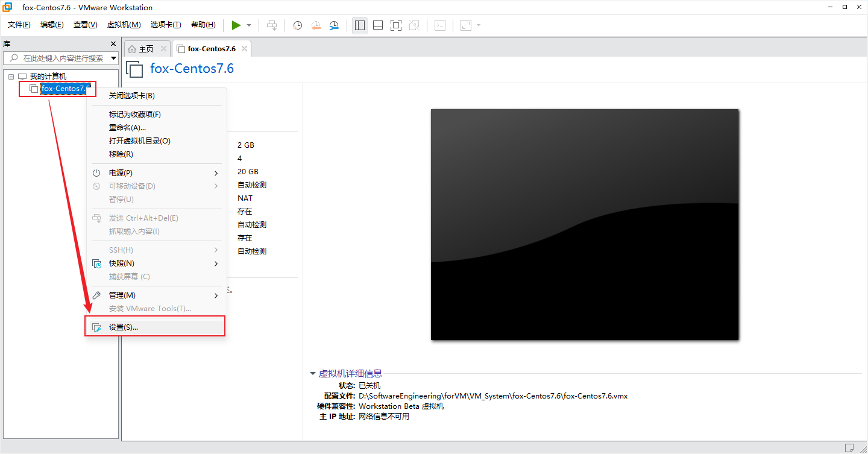Click the unity mode toolbar icon
This screenshot has width=868, height=454.
pyautogui.click(x=414, y=25)
